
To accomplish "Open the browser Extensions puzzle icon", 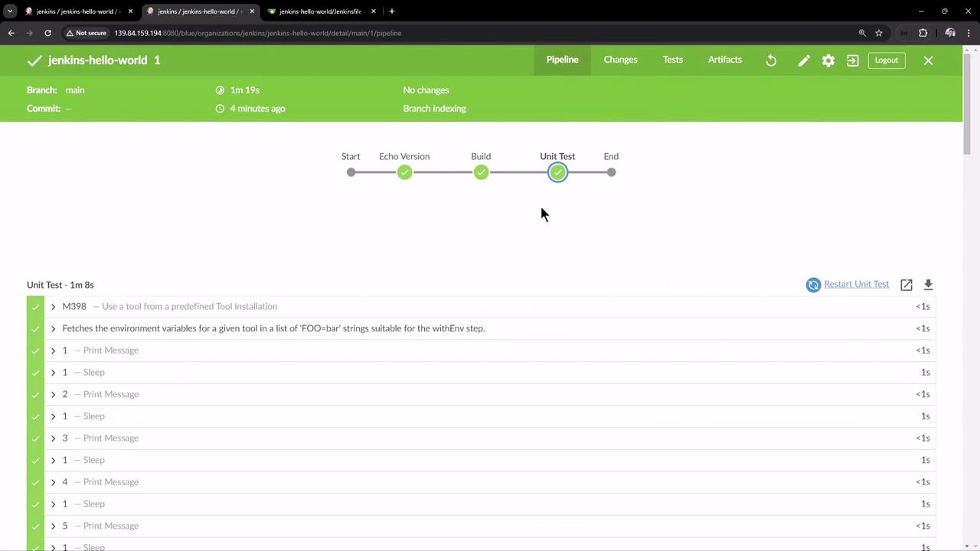I will coord(923,33).
